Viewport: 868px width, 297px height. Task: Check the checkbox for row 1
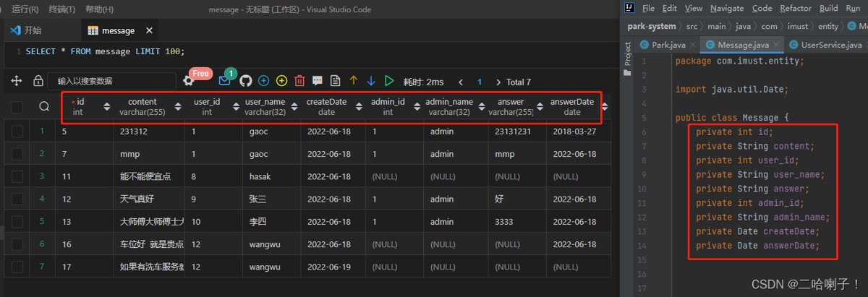coord(17,132)
